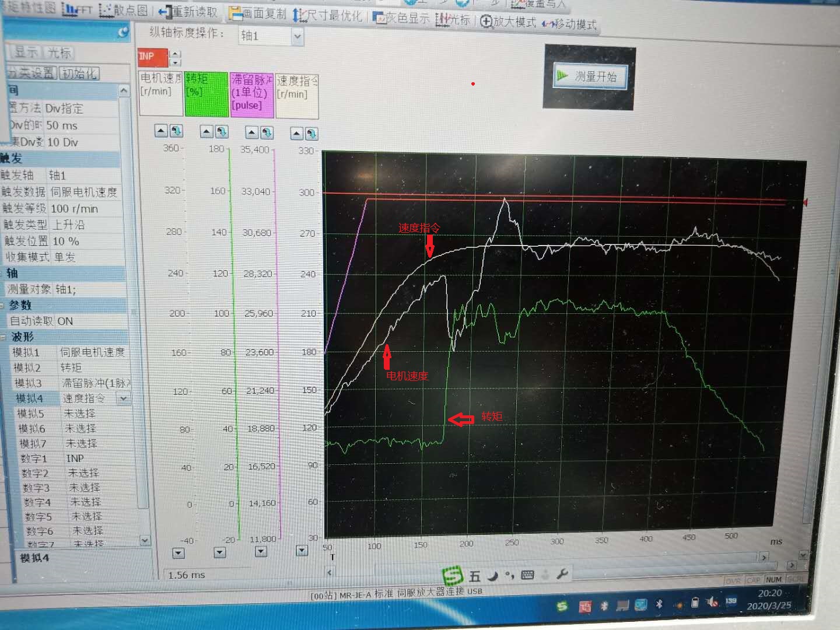840x630 pixels.
Task: Click screen copy (画面复制) icon
Action: pyautogui.click(x=257, y=13)
